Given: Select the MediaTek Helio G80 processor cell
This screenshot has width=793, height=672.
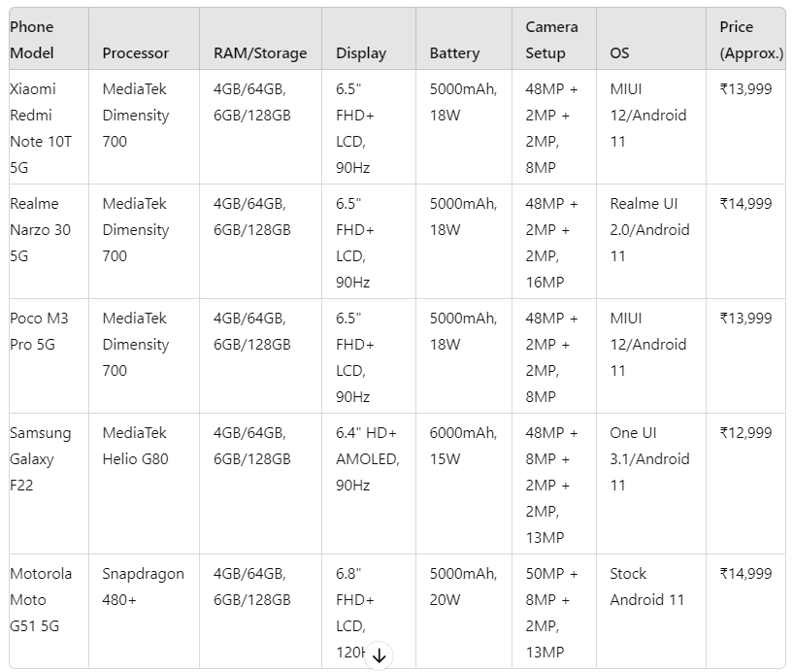Looking at the screenshot, I should [x=144, y=484].
